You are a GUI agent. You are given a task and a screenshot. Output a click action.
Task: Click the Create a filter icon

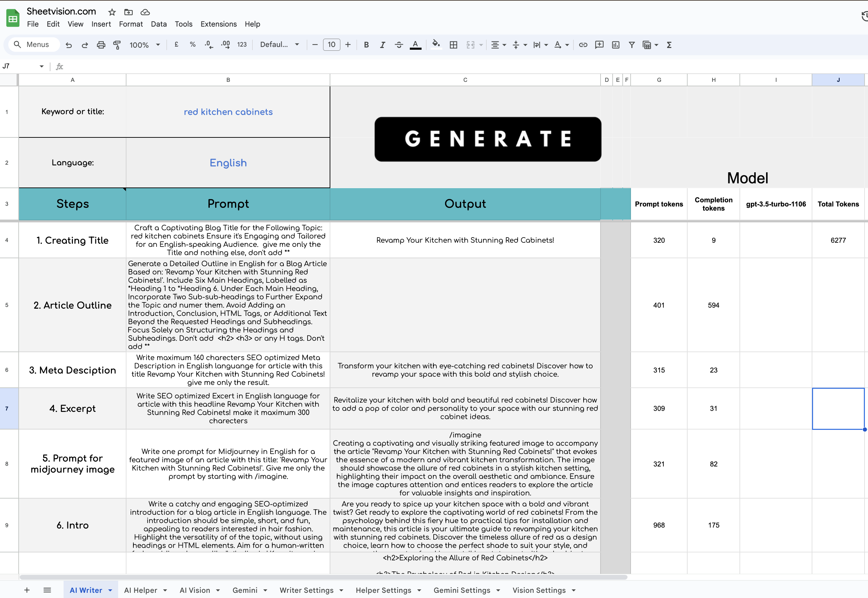coord(631,45)
